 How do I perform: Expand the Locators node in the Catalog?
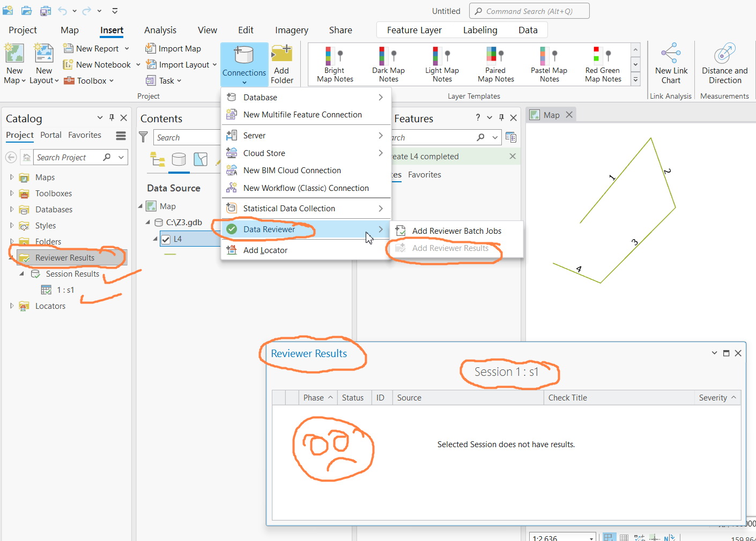12,306
